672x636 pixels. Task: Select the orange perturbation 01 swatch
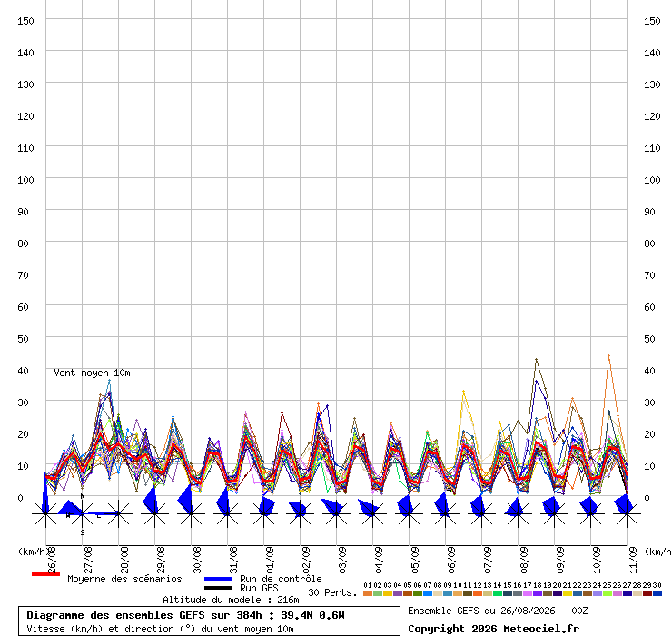368,593
